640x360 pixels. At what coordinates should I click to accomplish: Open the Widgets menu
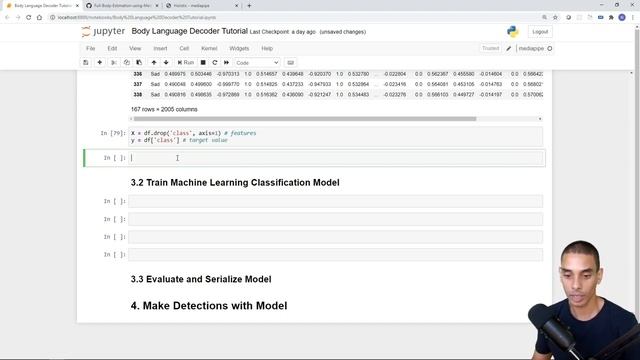pyautogui.click(x=239, y=48)
